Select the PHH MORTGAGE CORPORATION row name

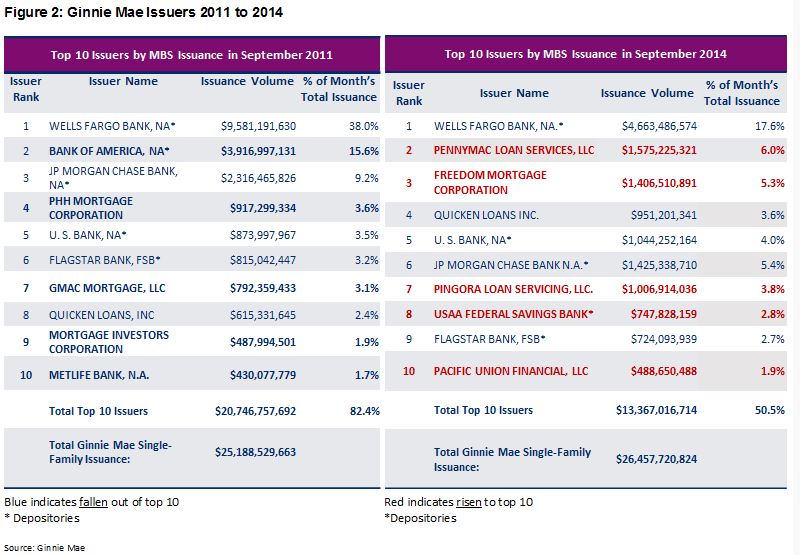91,207
